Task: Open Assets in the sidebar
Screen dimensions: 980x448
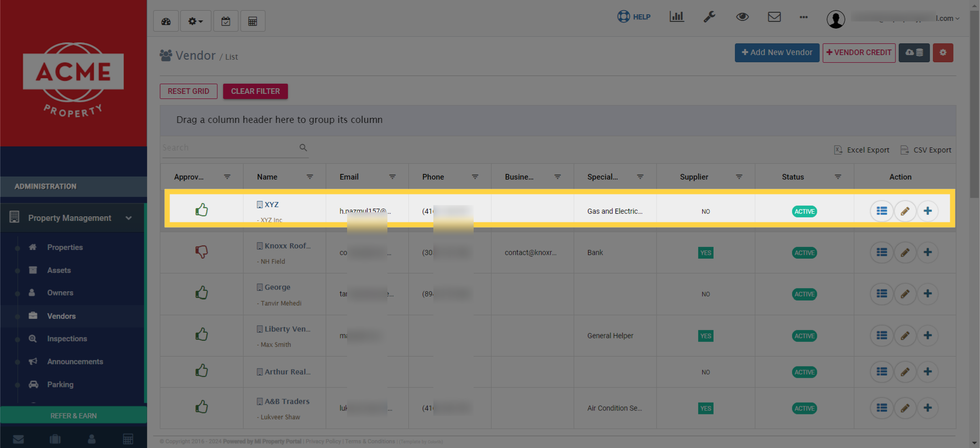Action: 59,270
